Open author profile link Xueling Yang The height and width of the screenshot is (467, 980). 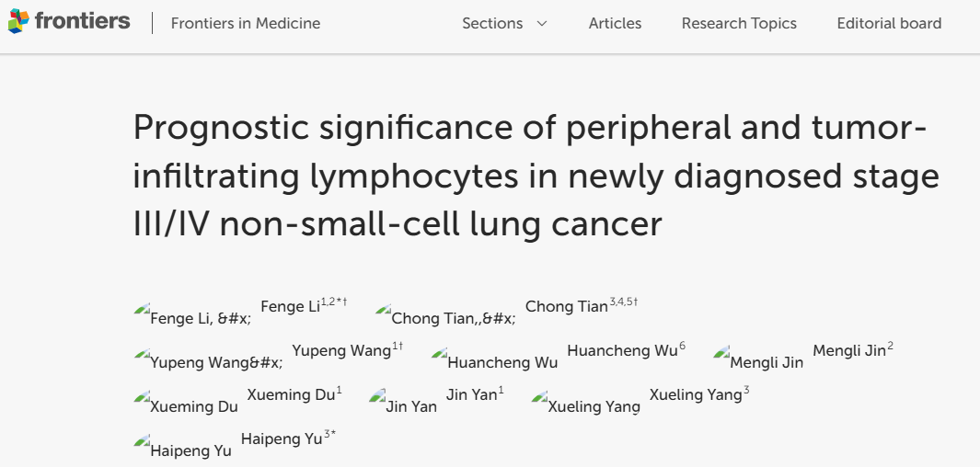point(695,394)
